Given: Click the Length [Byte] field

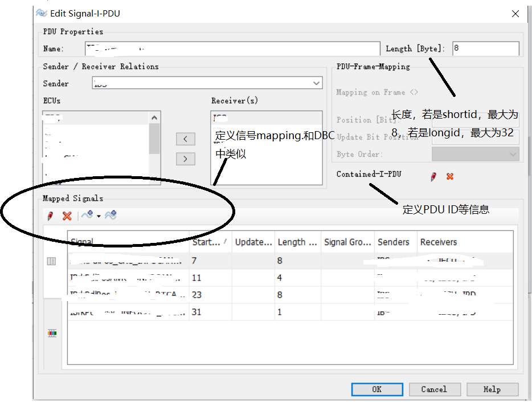Looking at the screenshot, I should click(x=485, y=48).
